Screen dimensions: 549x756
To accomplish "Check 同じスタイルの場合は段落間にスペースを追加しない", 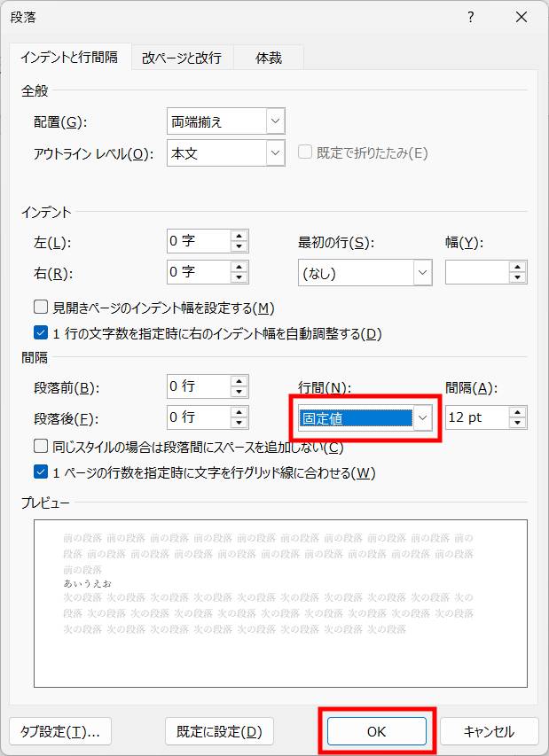I will point(41,446).
